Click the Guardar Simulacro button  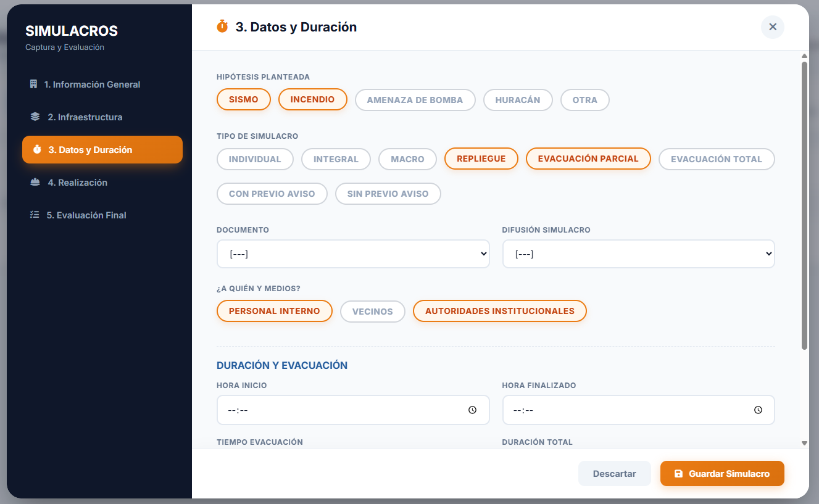(722, 474)
